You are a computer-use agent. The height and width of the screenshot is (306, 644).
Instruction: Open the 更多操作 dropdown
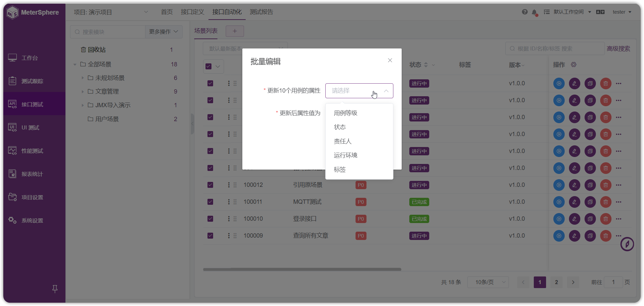[x=164, y=32]
